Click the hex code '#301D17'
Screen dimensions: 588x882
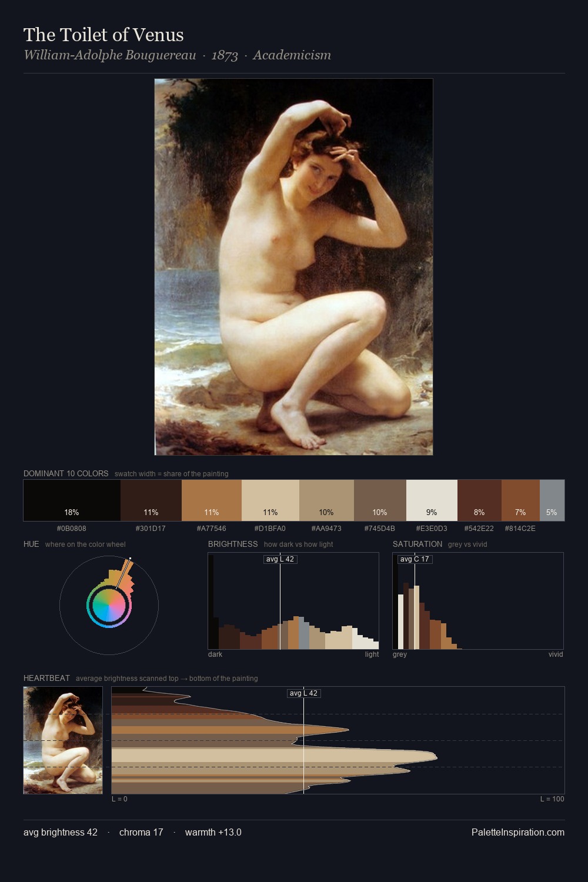click(151, 529)
